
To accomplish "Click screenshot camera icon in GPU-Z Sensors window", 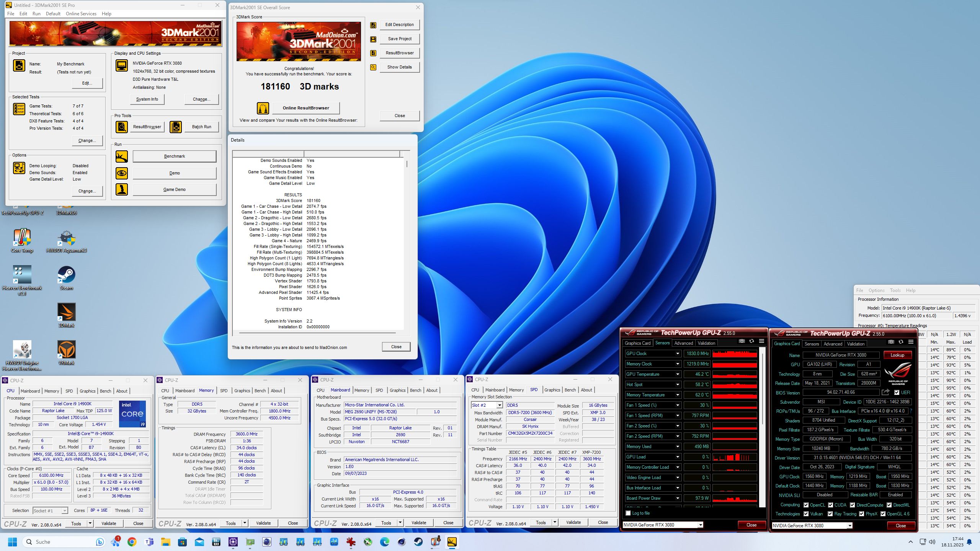I will [x=742, y=341].
